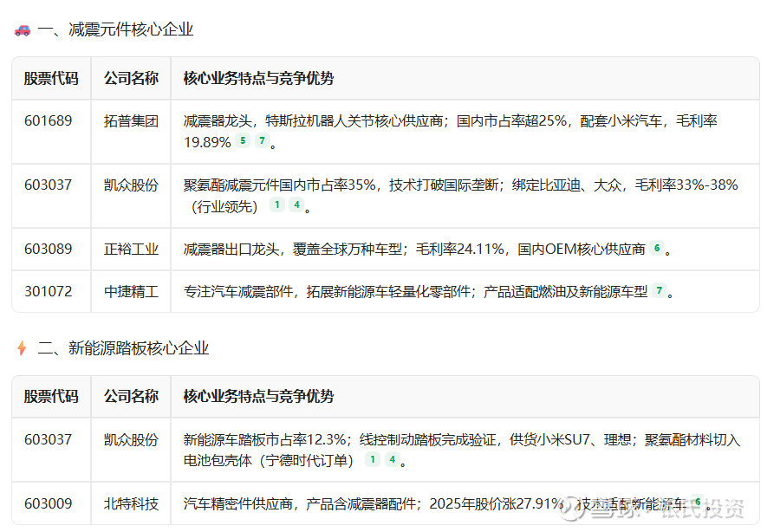Open citation 1 after 宁德时代订单
The width and height of the screenshot is (767, 532).
[373, 459]
